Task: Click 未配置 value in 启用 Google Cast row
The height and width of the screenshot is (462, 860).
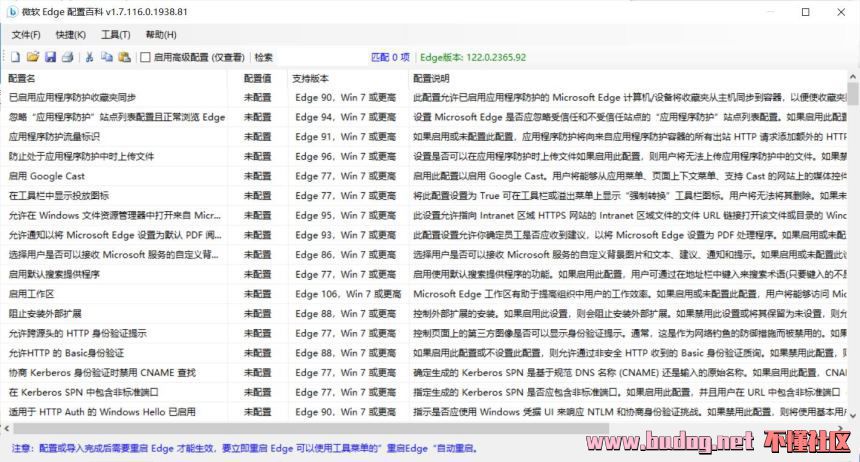Action: (x=257, y=176)
